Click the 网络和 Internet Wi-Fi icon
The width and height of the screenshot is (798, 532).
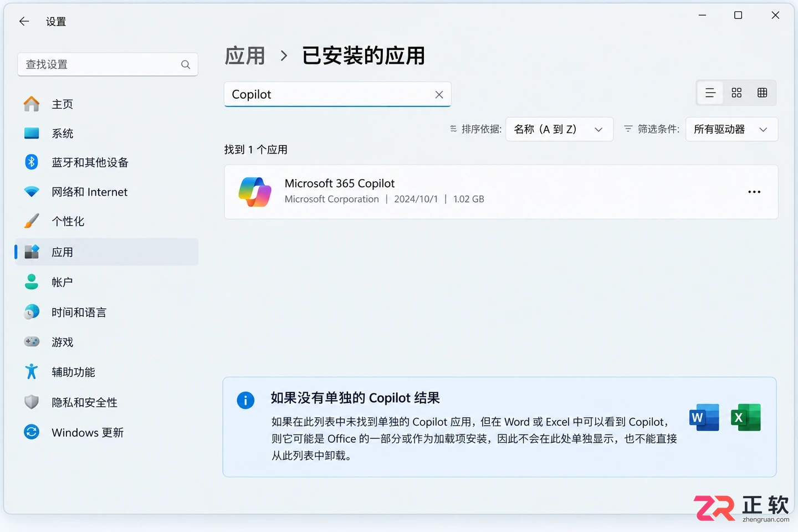[x=32, y=192]
